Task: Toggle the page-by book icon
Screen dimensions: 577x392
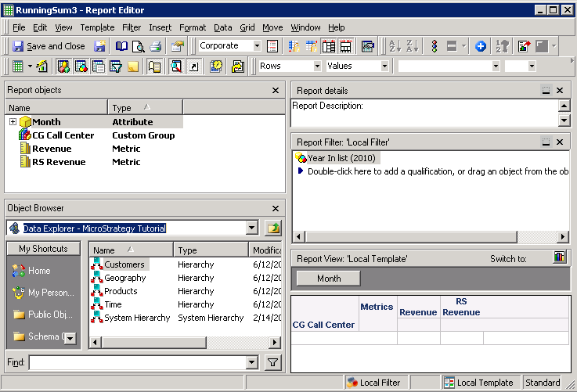Action: coord(154,67)
